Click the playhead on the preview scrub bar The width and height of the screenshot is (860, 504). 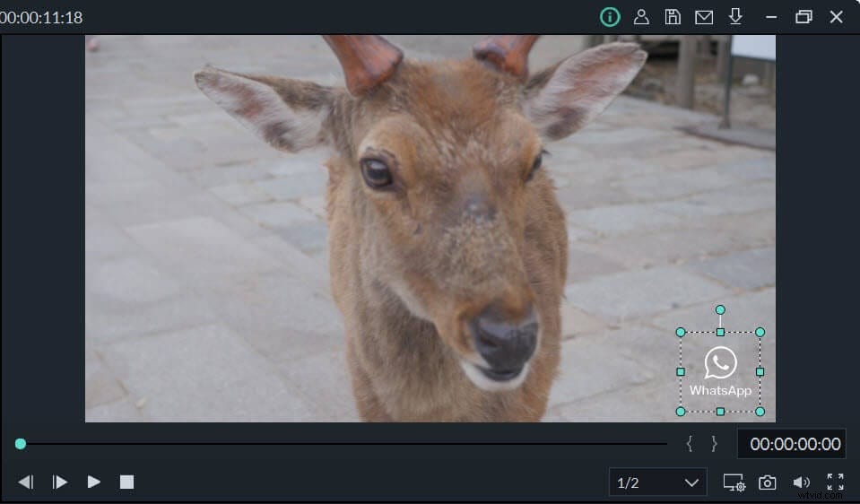(x=21, y=444)
